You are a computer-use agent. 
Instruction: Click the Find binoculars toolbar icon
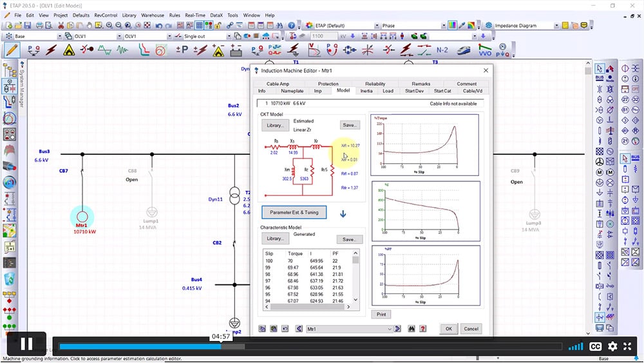279,26
